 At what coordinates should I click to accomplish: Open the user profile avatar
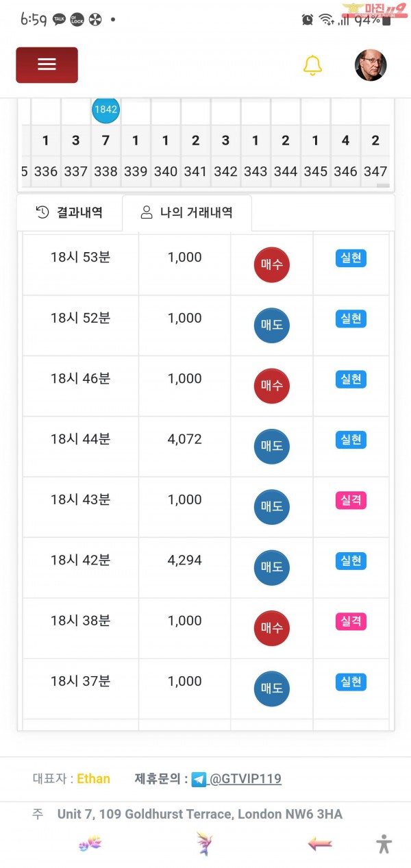pos(371,65)
